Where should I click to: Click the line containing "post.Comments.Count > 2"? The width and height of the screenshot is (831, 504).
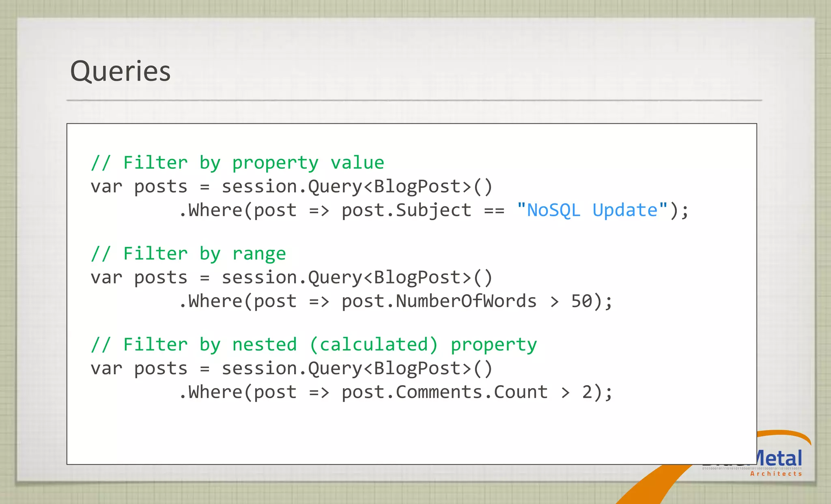[x=396, y=392]
